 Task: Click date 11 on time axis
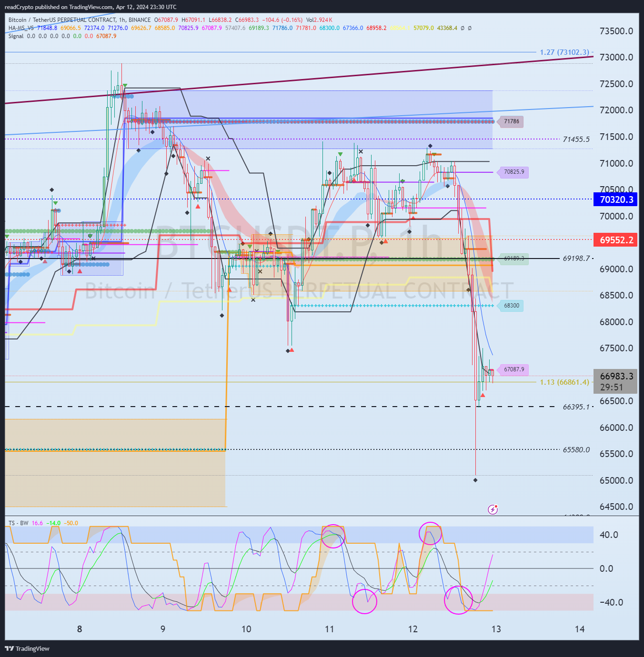pyautogui.click(x=330, y=629)
